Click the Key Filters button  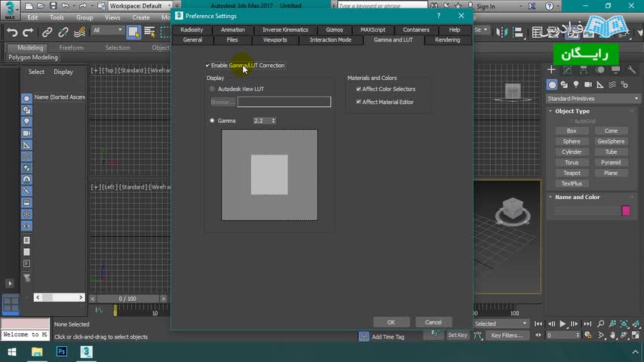click(507, 336)
